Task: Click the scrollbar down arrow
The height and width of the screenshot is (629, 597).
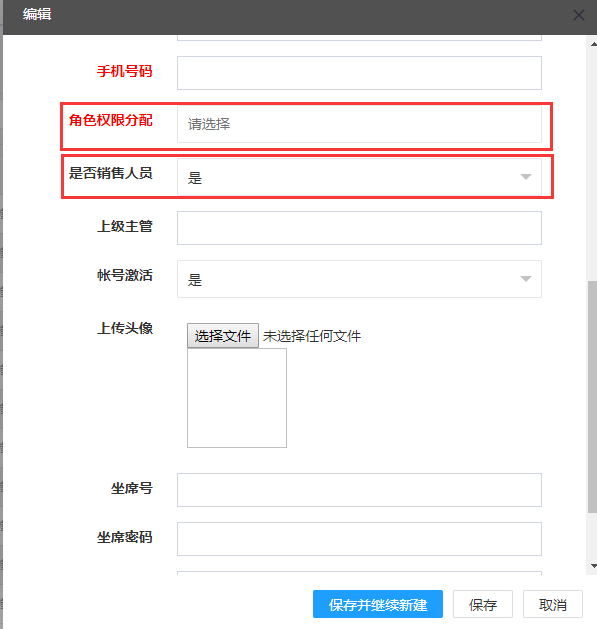Action: coord(593,566)
